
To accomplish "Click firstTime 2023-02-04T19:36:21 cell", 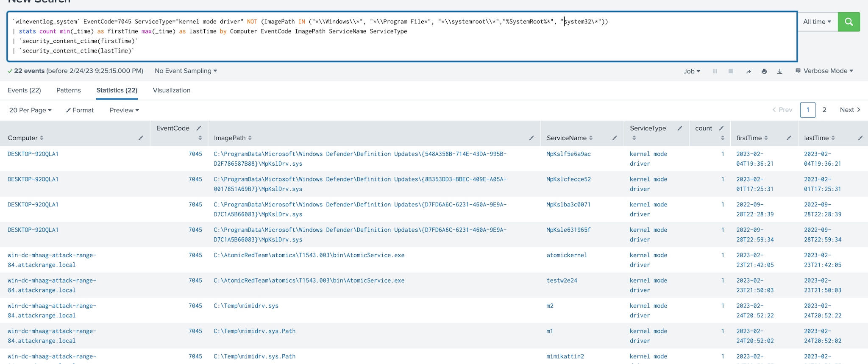I will pyautogui.click(x=755, y=159).
